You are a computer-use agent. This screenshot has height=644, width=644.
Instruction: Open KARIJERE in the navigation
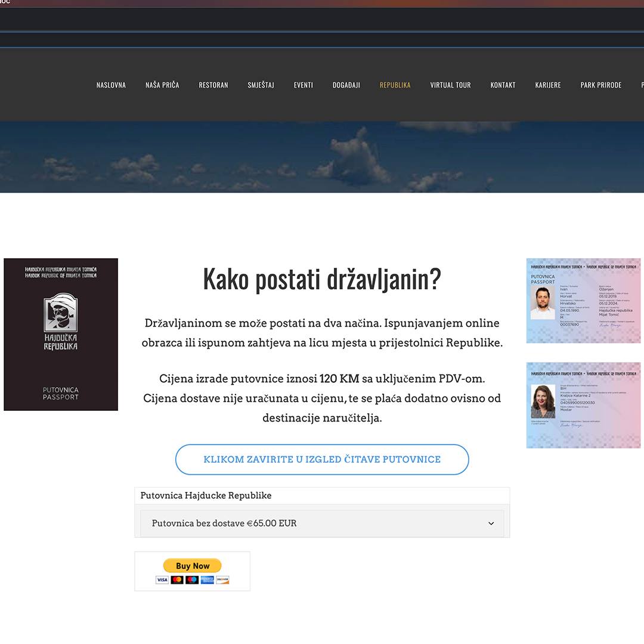tap(548, 85)
